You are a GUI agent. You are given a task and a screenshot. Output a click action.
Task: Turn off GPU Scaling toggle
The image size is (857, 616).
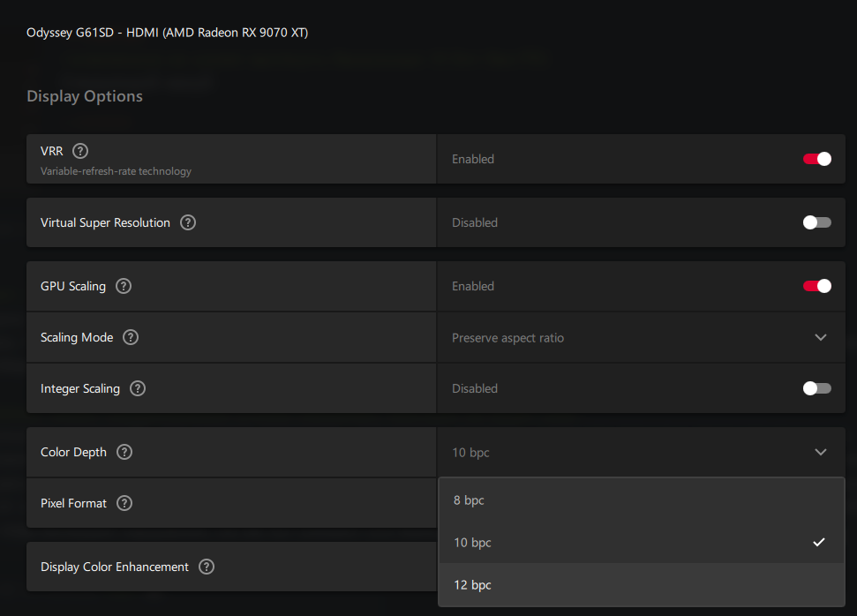pyautogui.click(x=817, y=286)
